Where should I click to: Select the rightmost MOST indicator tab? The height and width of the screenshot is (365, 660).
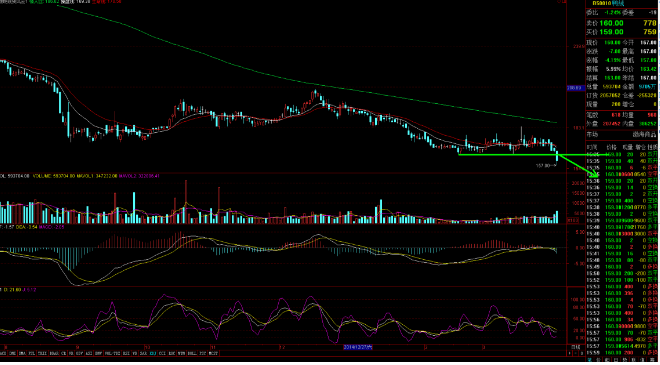(x=214, y=353)
